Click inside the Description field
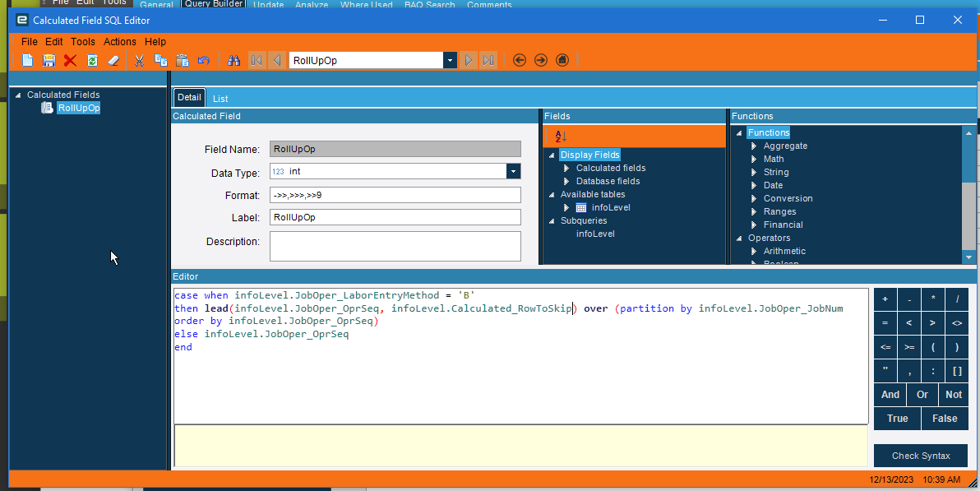 (395, 246)
